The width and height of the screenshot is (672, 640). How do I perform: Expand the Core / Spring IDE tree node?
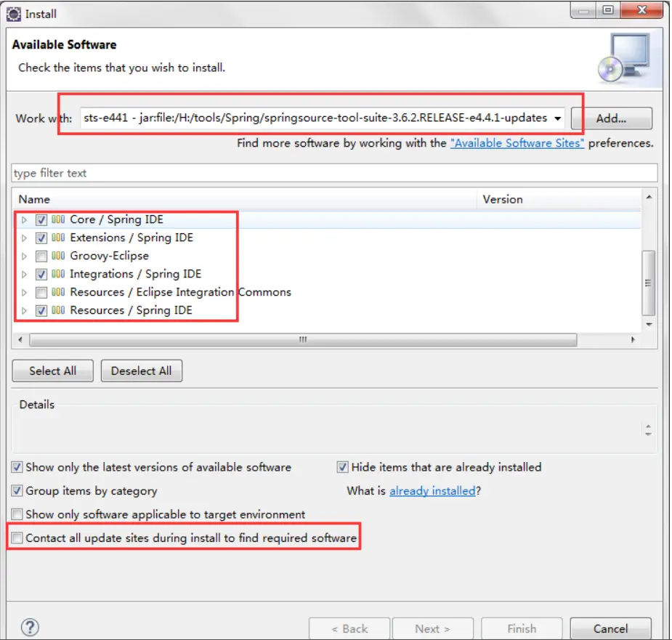(x=25, y=220)
